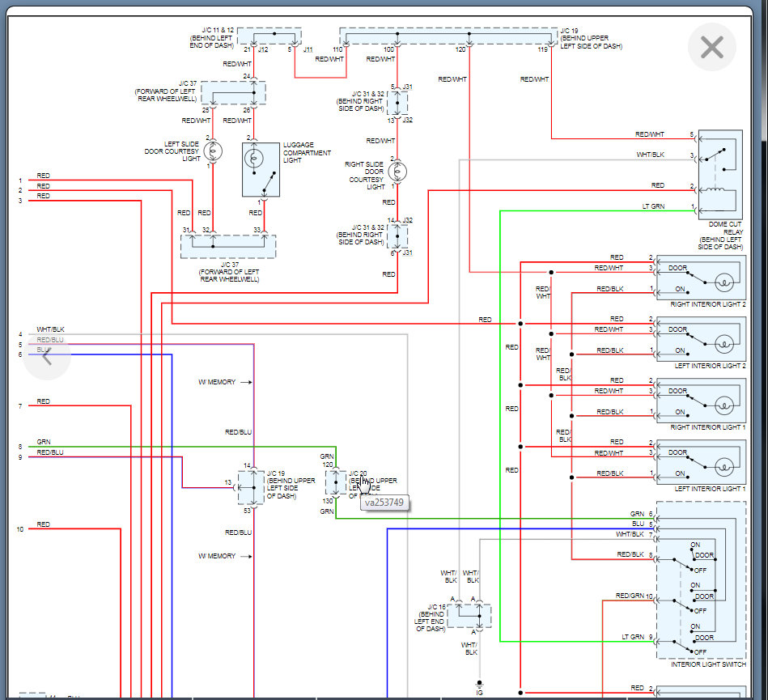The width and height of the screenshot is (768, 700).
Task: Click the Left Interior Light 1 component box
Action: pos(701,462)
